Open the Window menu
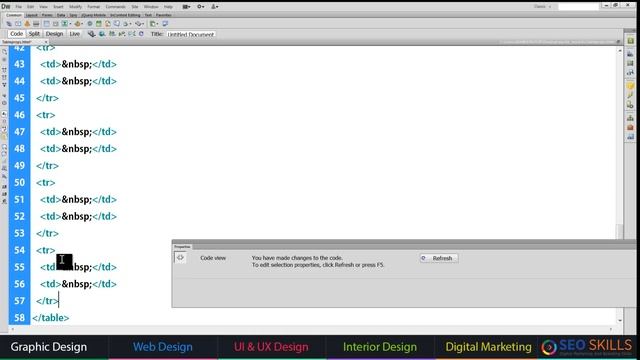 pyautogui.click(x=151, y=7)
